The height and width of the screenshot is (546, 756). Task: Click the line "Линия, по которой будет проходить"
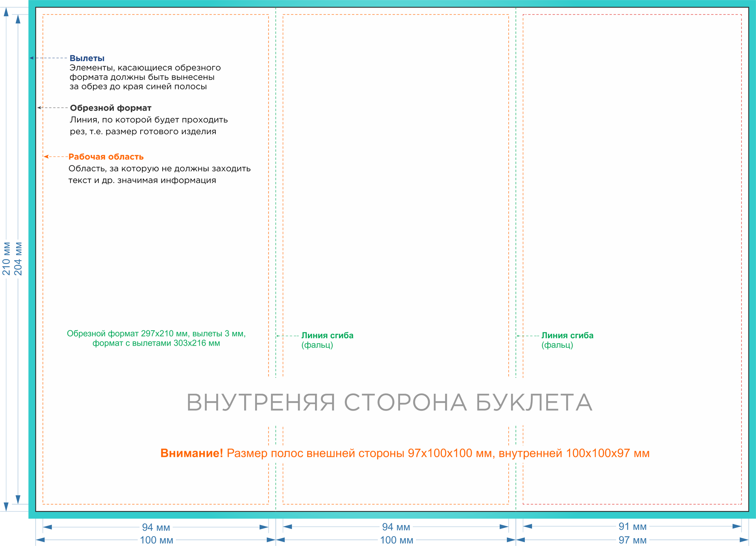(x=149, y=120)
